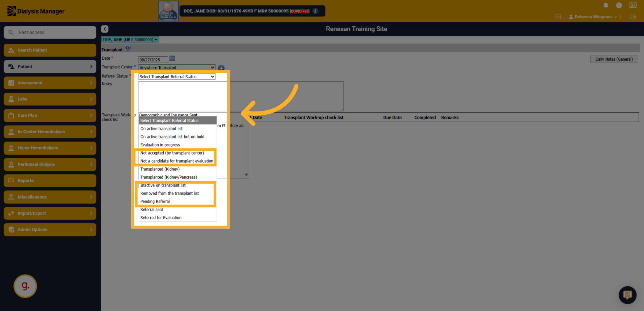This screenshot has width=644, height=311.
Task: Expand Home Hemodialysis menu
Action: pyautogui.click(x=50, y=148)
